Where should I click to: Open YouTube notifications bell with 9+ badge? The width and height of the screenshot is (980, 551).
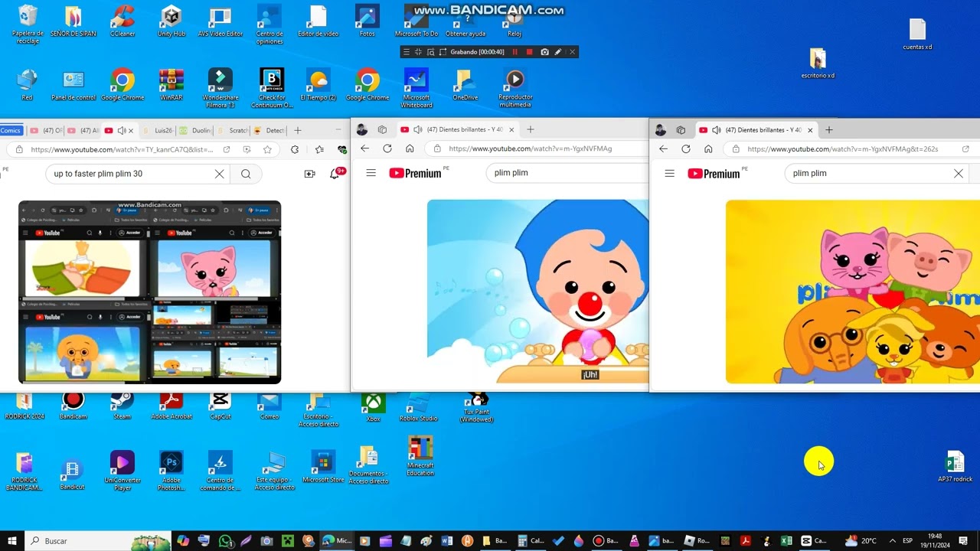335,174
